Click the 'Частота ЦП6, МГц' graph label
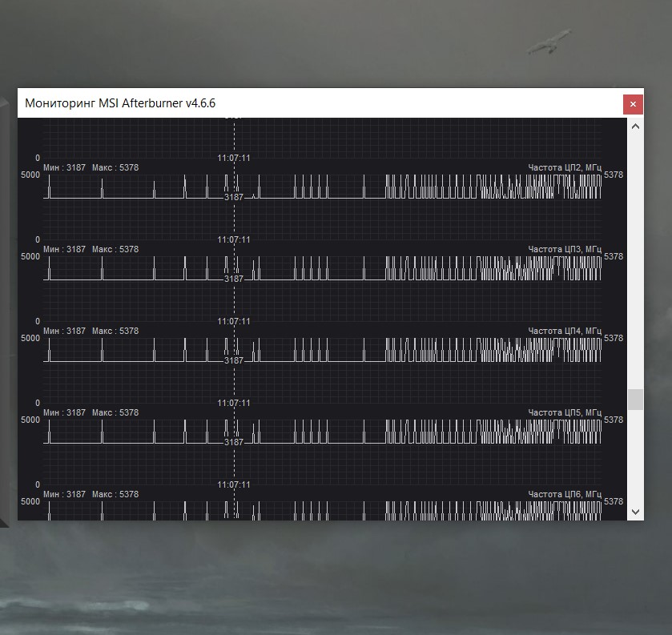This screenshot has width=672, height=635. coord(565,494)
